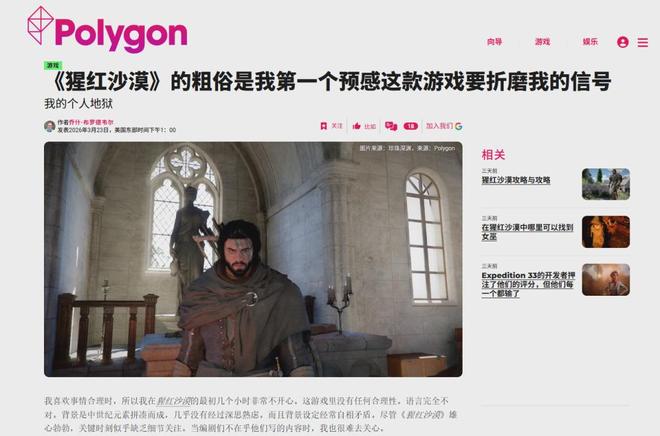Screen dimensions: 660x436
Task: Click the Google icon beside 加入我们
Action: coord(459,126)
